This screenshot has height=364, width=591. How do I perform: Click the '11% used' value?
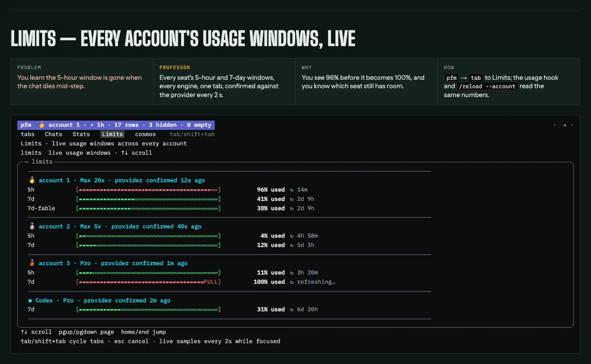(271, 273)
